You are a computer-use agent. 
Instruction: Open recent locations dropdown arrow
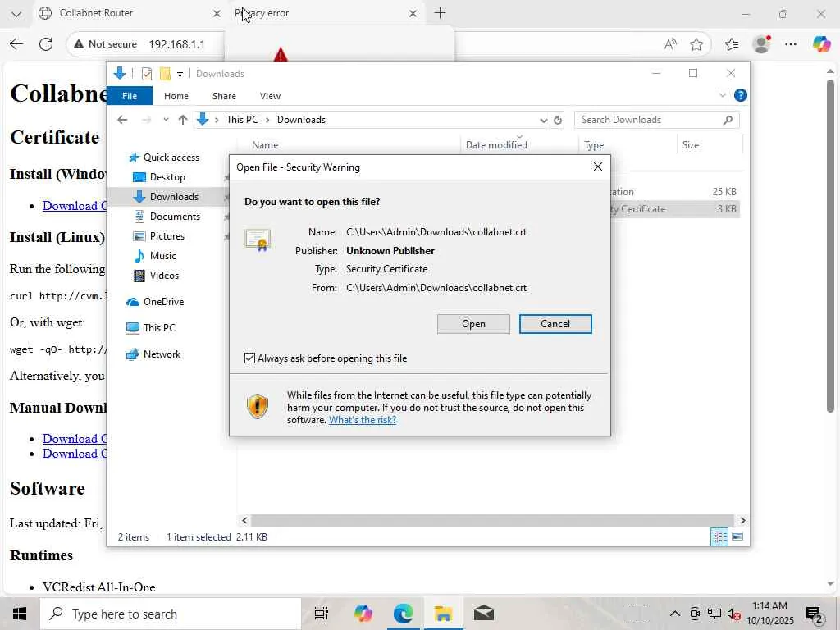click(166, 120)
